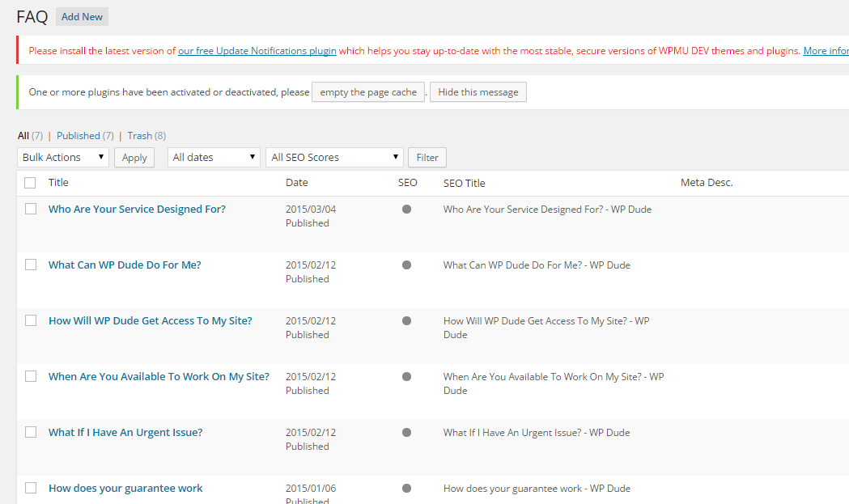This screenshot has height=504, width=849.
Task: Click the SEO Title column header
Action: click(464, 183)
